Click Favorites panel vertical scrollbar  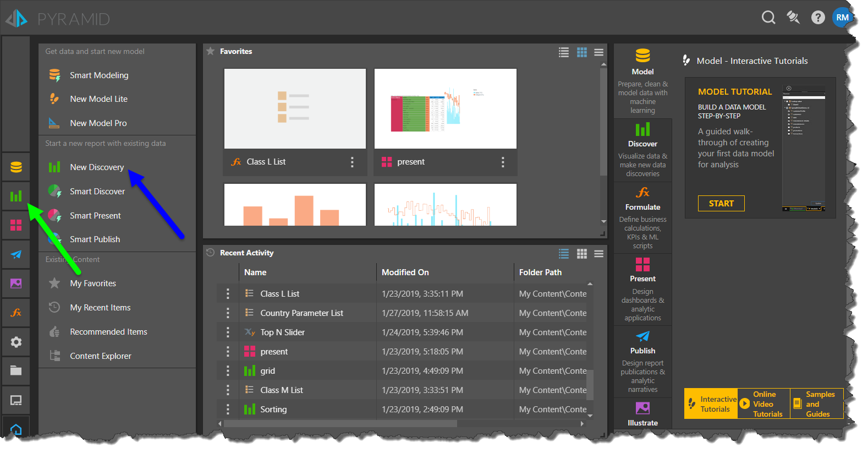[x=603, y=122]
